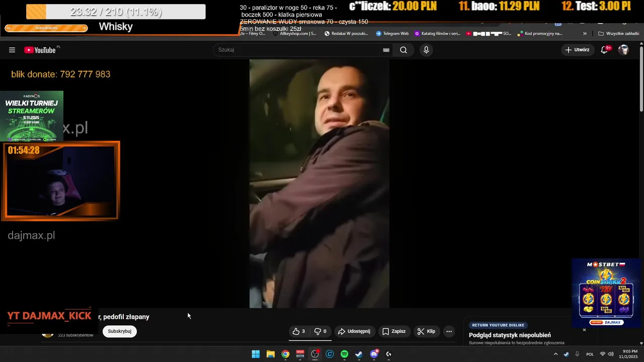The width and height of the screenshot is (644, 362).
Task: Open YouTube notifications bell
Action: 605,50
